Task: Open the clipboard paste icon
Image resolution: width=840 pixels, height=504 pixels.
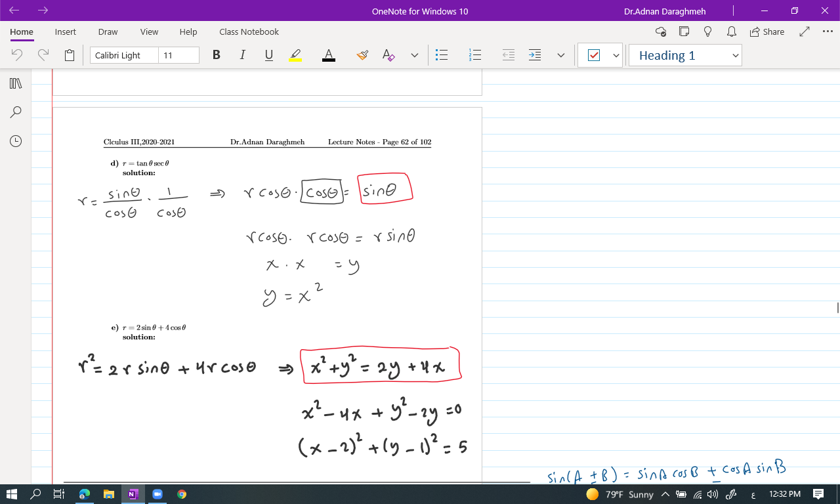Action: pos(70,56)
